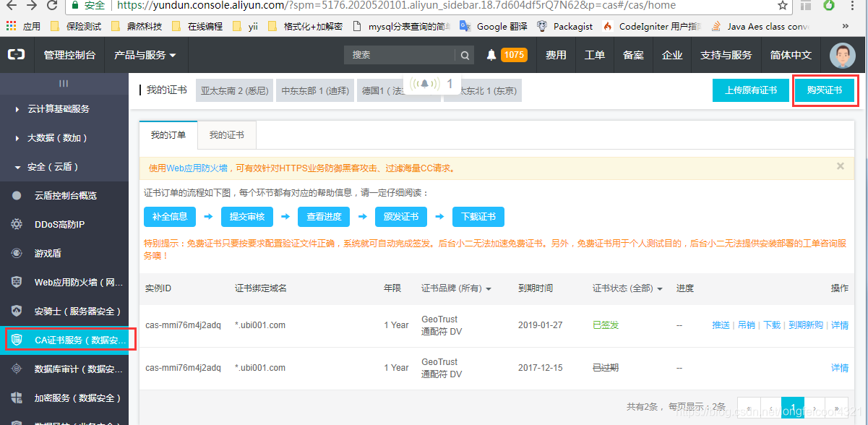The height and width of the screenshot is (425, 868).
Task: Open the 企业 top menu
Action: [x=672, y=55]
